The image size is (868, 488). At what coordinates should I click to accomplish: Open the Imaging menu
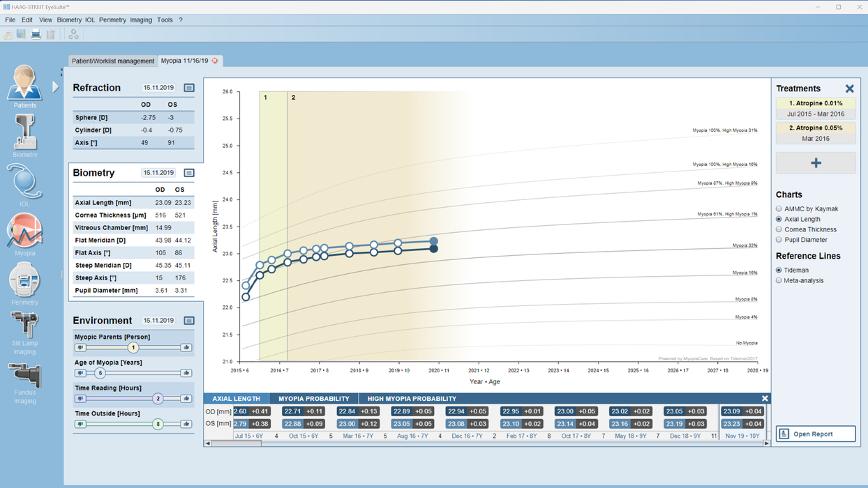coord(140,20)
